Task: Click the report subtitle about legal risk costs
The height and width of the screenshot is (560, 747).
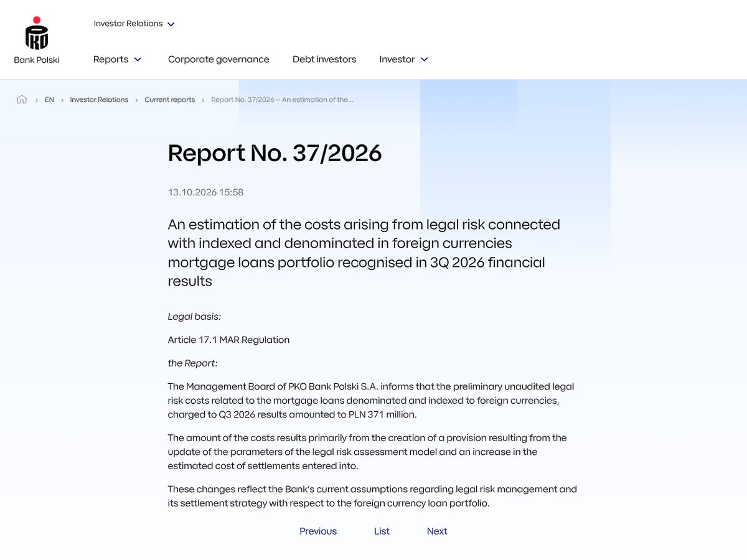Action: pyautogui.click(x=364, y=253)
